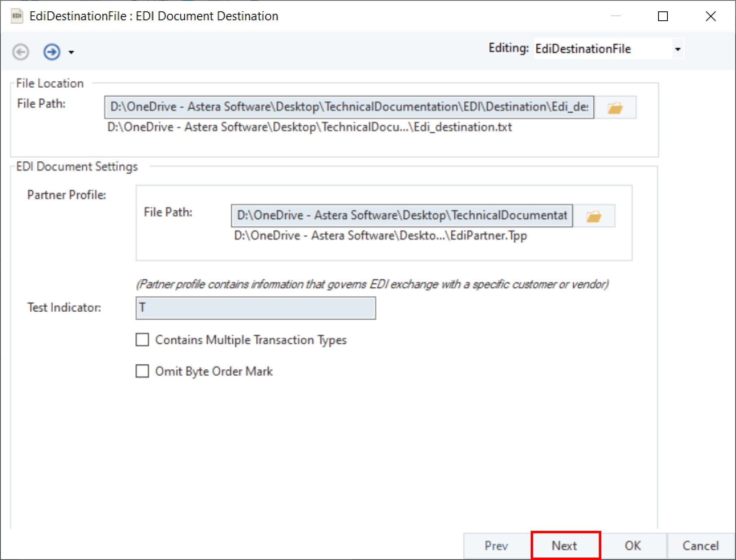Click the EdiDestinationFile window title text
Viewport: 736px width, 560px height.
click(154, 16)
